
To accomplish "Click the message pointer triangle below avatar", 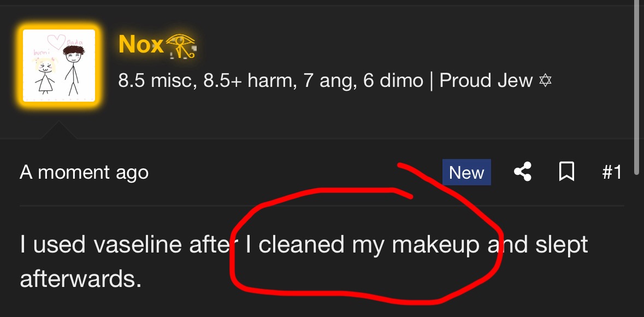I will click(x=59, y=130).
